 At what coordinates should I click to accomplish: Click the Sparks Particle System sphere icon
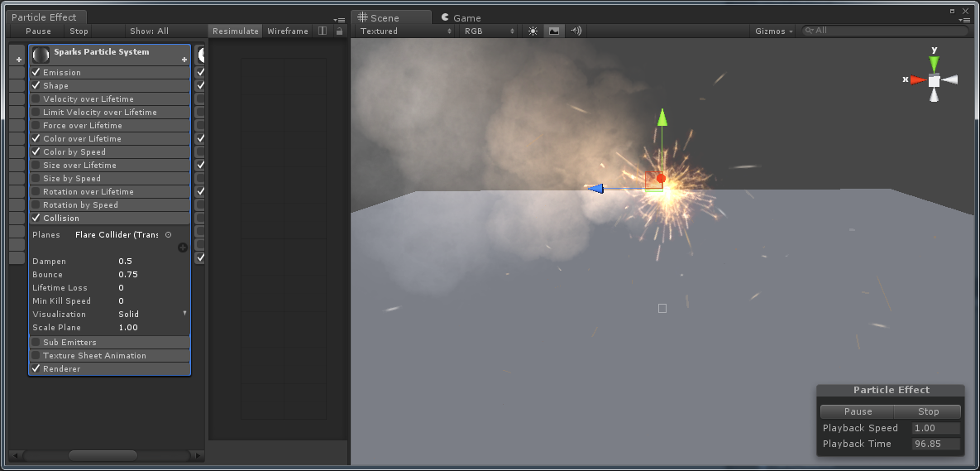41,55
